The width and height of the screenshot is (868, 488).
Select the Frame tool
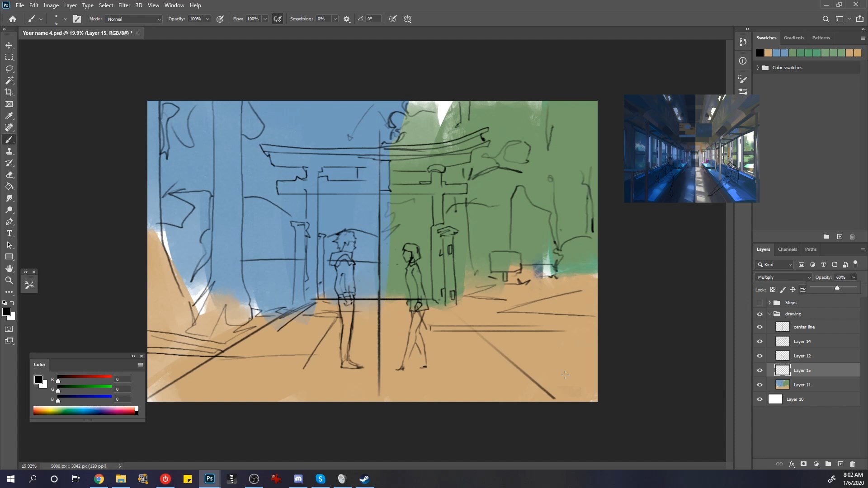point(9,104)
